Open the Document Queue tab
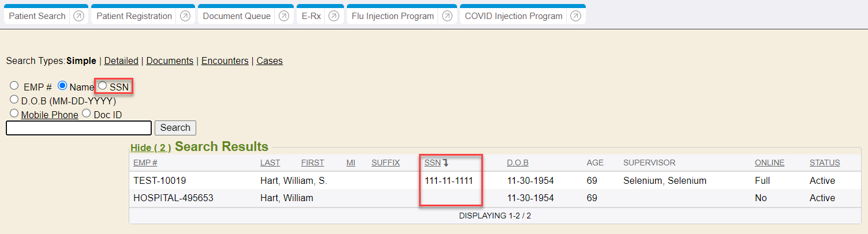Screen dimensions: 868x234 coord(237,16)
